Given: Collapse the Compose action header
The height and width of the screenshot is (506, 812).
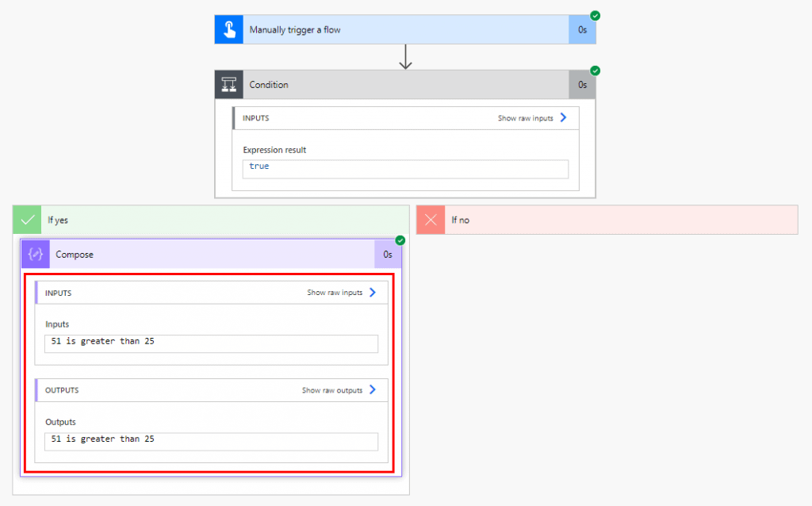Looking at the screenshot, I should (211, 255).
